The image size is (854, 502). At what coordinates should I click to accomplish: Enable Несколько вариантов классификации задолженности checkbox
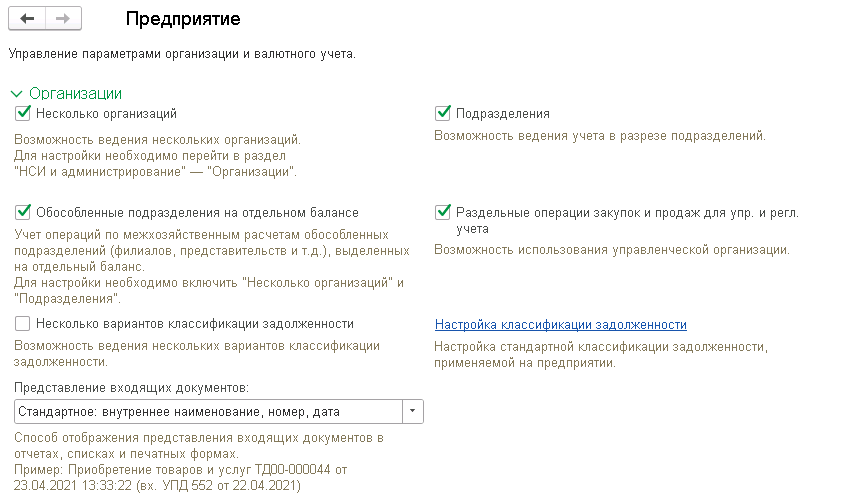click(23, 324)
